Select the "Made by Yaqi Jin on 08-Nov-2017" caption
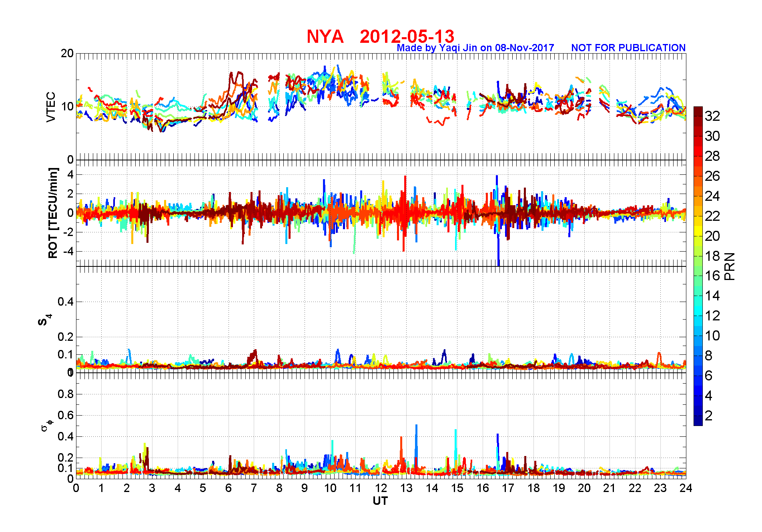The height and width of the screenshot is (532, 762). point(475,48)
